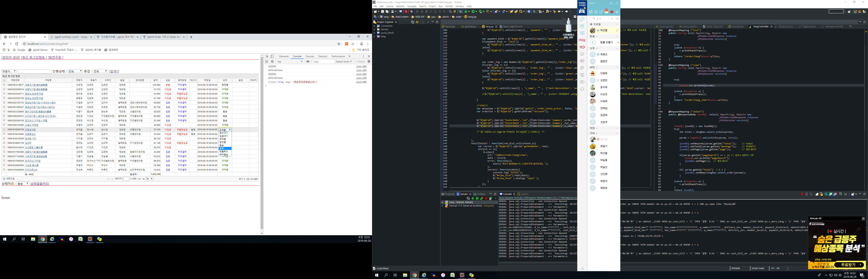Check the grid header select-all checkbox
The height and width of the screenshot is (279, 868).
click(x=4, y=80)
